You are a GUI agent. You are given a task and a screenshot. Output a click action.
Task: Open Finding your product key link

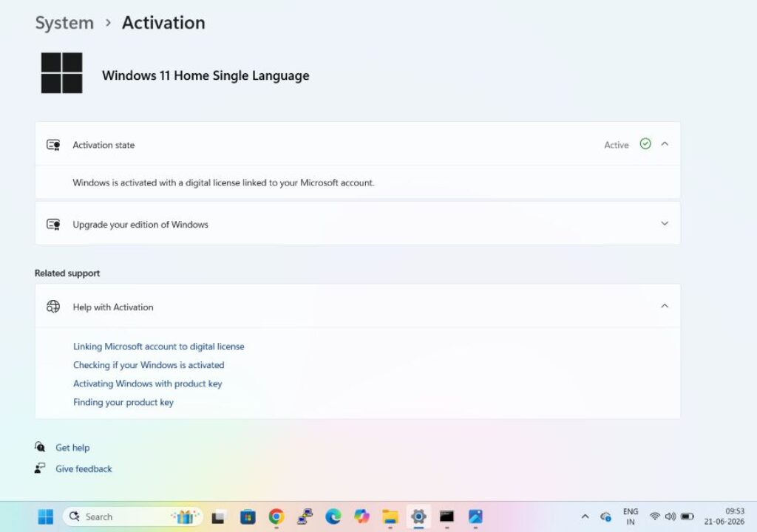click(123, 402)
